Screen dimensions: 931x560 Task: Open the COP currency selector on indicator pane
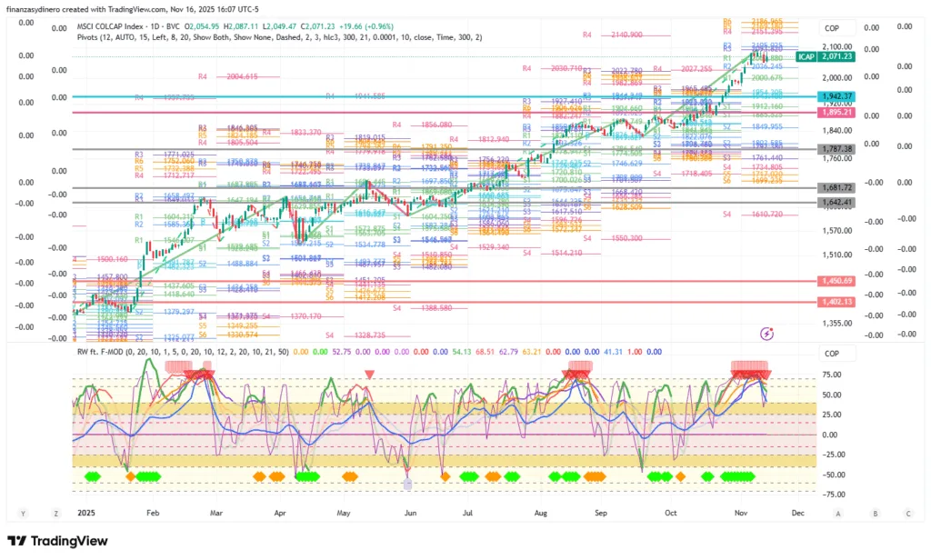pos(831,354)
